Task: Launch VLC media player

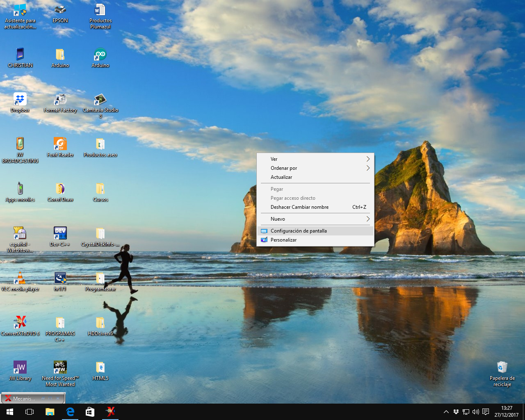Action: [20, 278]
